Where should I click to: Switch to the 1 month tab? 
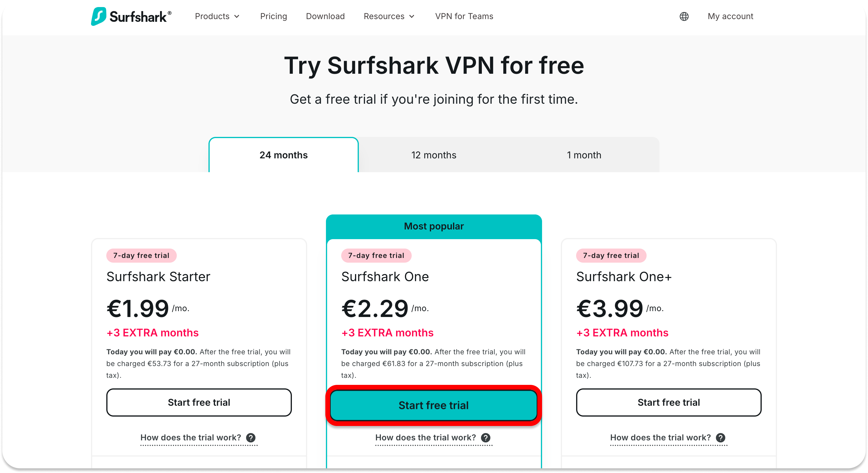(x=584, y=155)
